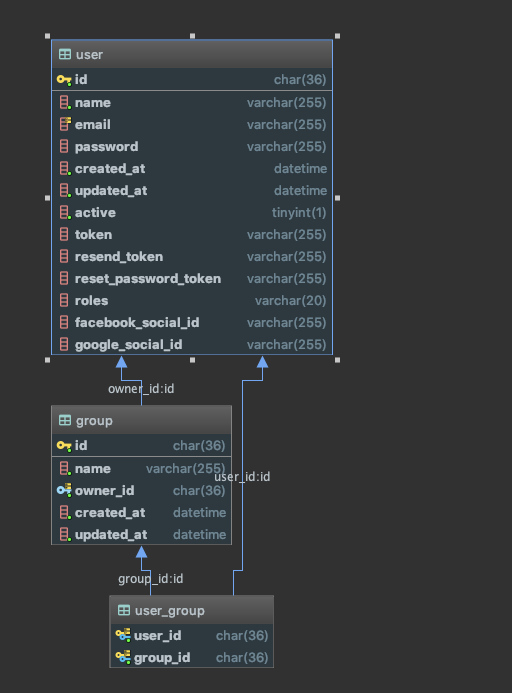Click the column icon beside token

(x=64, y=234)
